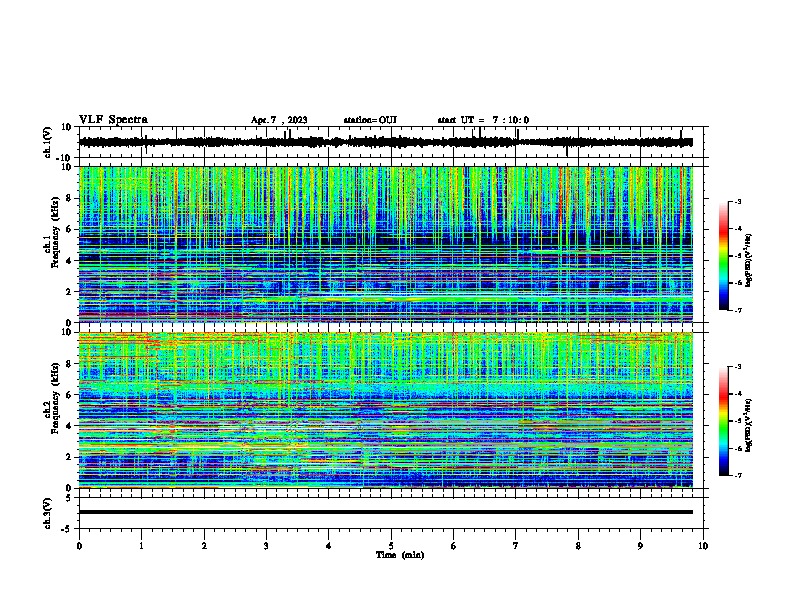Viewport: 792px width, 612px height.
Task: Click the time axis tick label "9"
Action: [x=640, y=546]
